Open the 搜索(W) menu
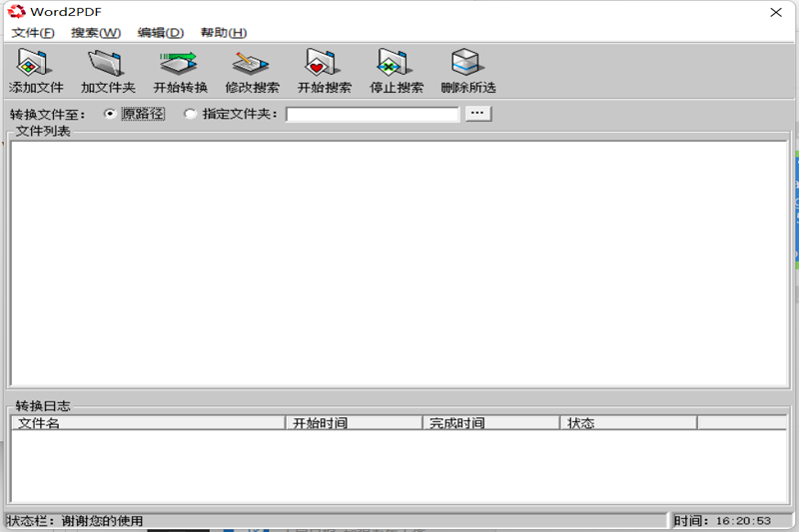799x532 pixels. pyautogui.click(x=96, y=33)
